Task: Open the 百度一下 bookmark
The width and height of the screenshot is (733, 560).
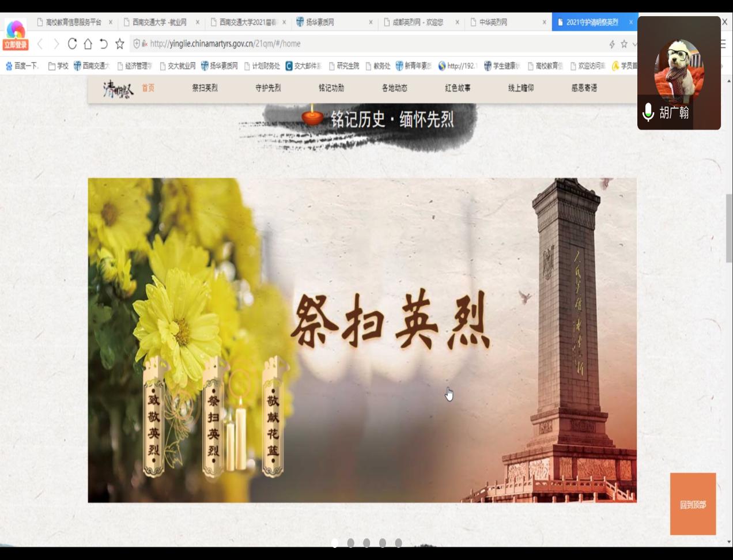Action: 22,66
